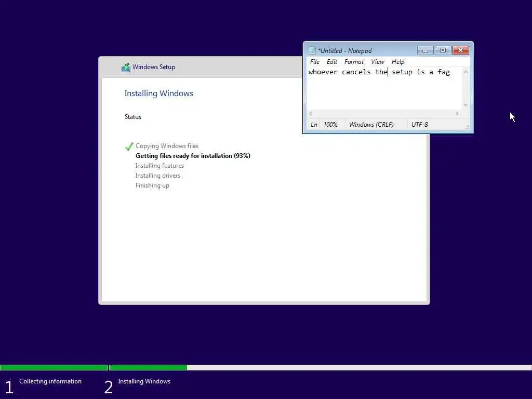Open the View menu in Notepad
This screenshot has height=399, width=532.
pos(377,62)
